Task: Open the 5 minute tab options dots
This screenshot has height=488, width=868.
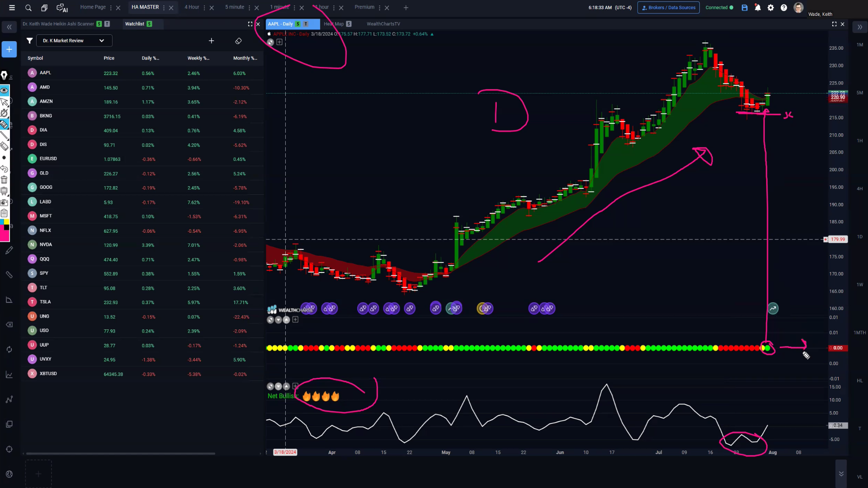Action: click(249, 8)
